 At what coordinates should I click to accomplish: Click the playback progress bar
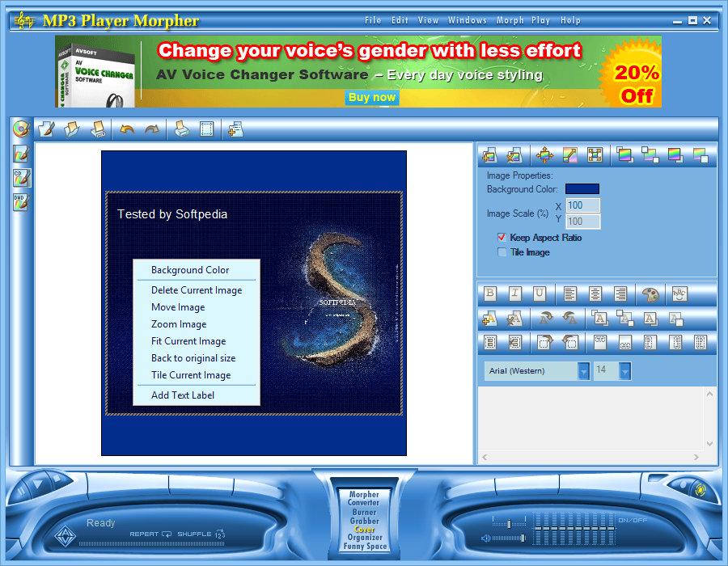coord(151,543)
